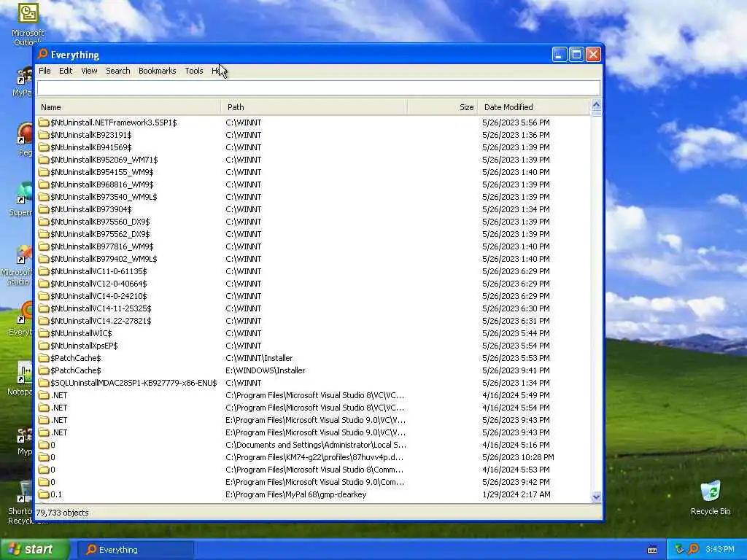This screenshot has height=560, width=747.
Task: Click the Everything tray icon
Action: point(694,549)
